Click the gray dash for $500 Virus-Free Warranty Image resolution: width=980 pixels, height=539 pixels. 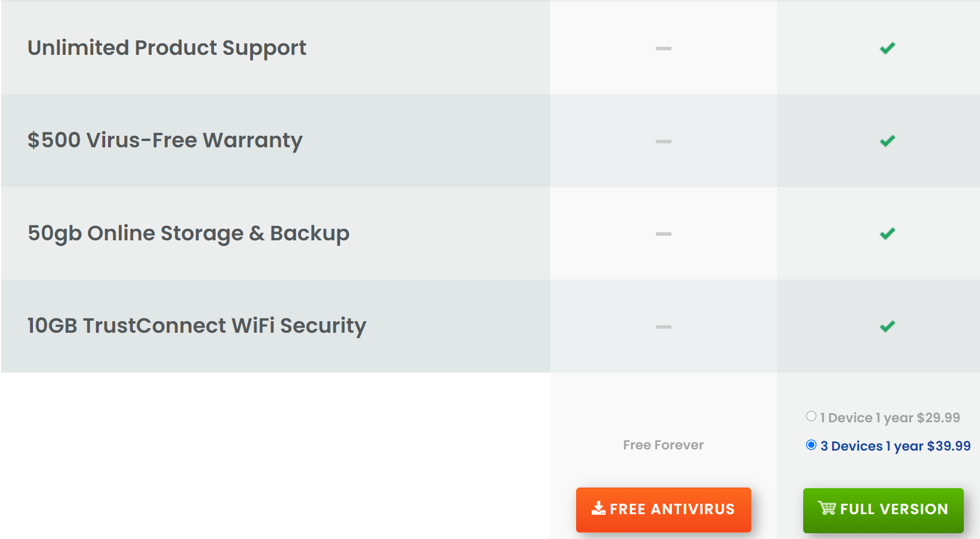[x=663, y=142]
